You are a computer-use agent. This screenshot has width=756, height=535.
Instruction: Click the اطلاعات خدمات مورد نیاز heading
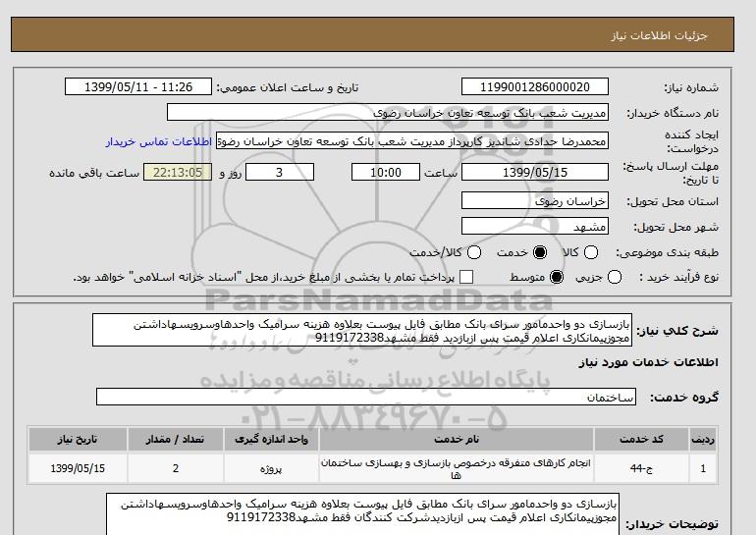click(648, 362)
